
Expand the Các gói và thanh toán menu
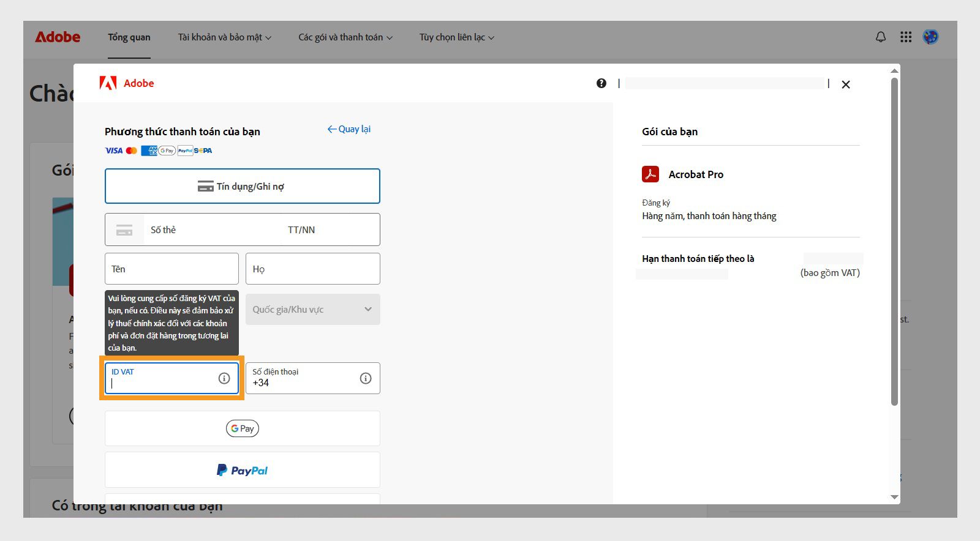(x=345, y=37)
